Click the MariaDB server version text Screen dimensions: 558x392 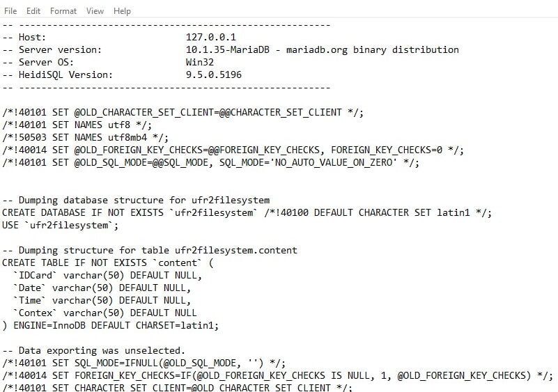tap(322, 50)
